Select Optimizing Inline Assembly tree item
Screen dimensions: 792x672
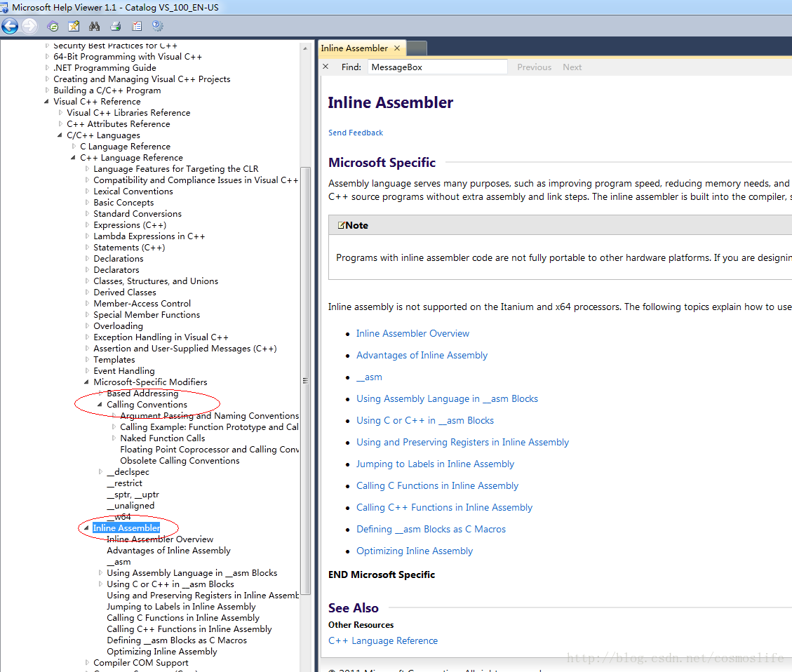[x=161, y=651]
